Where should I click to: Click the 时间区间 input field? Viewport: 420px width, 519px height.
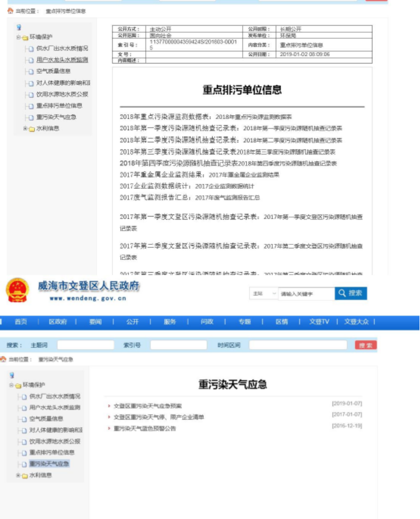pos(298,345)
